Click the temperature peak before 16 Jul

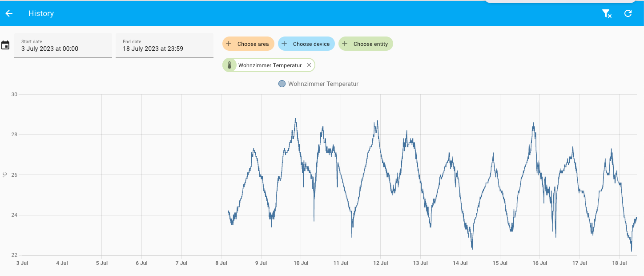533,124
